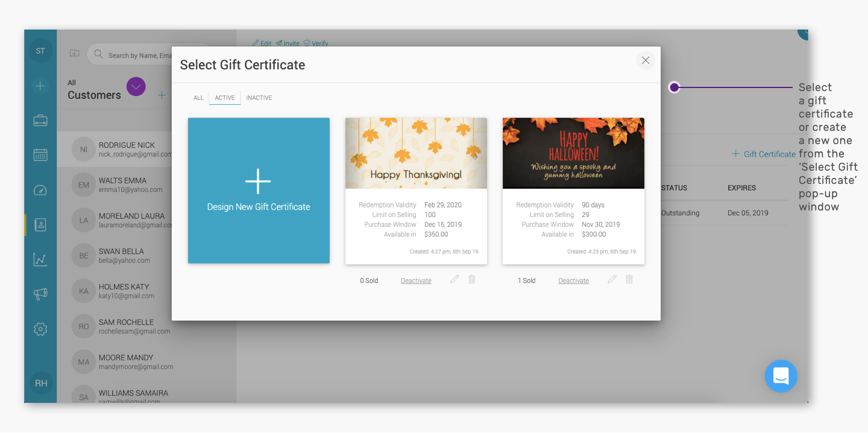Open the dashboard gauge icon
Viewport: 868px width, 433px height.
(40, 190)
